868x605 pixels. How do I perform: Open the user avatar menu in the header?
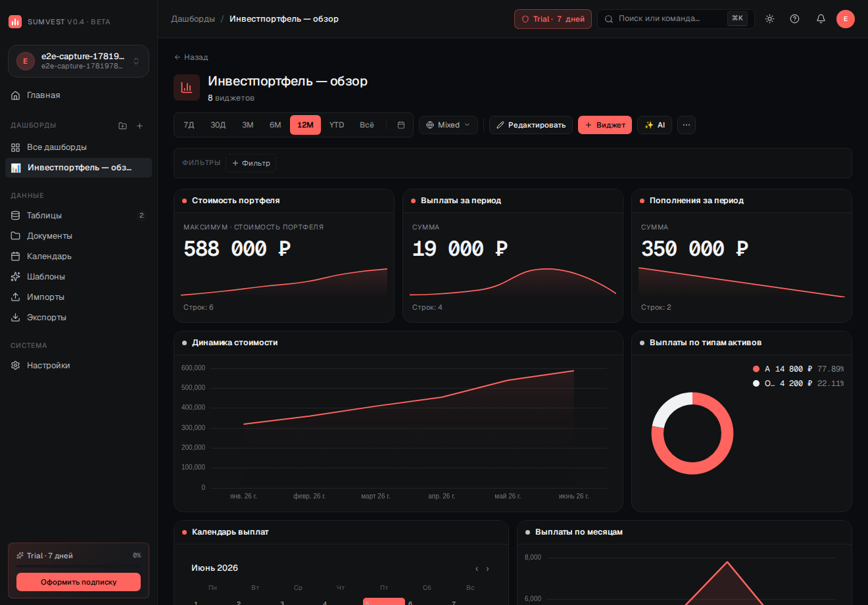coord(846,19)
